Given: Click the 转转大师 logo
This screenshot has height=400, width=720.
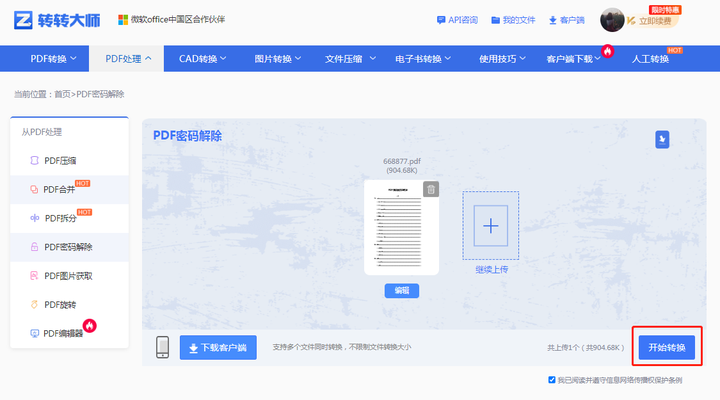Looking at the screenshot, I should 57,20.
